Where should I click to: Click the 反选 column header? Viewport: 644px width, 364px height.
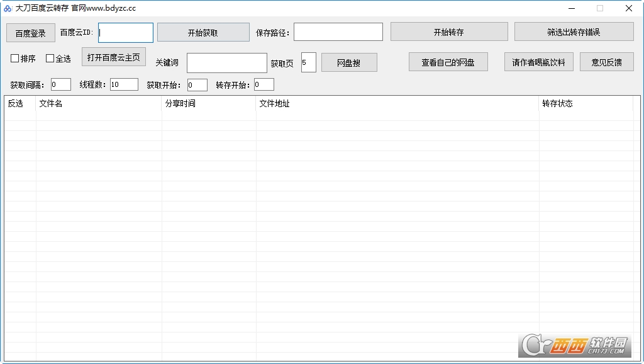click(20, 104)
